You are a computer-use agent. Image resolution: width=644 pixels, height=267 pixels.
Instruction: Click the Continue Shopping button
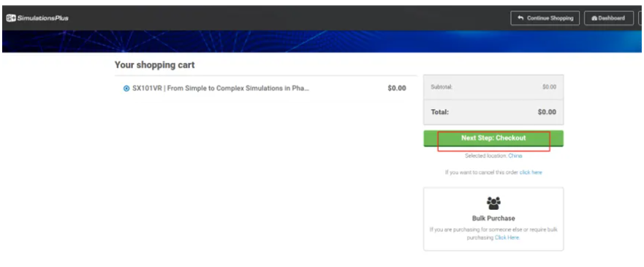click(545, 18)
